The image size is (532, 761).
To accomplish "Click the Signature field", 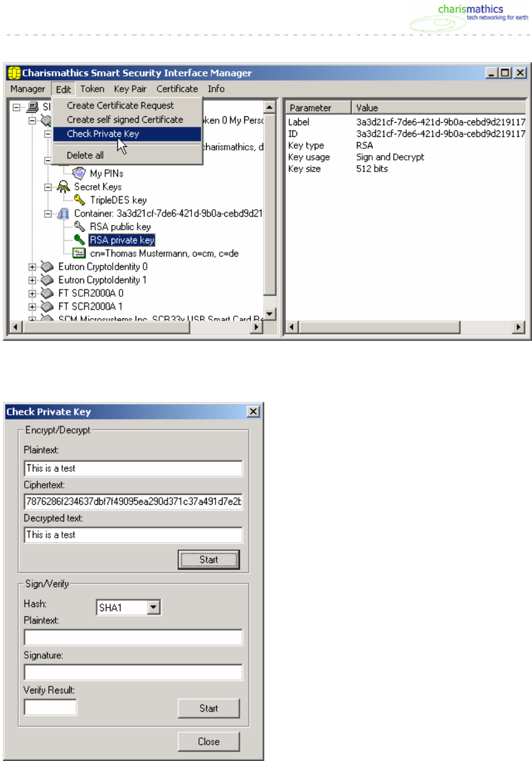I will pyautogui.click(x=133, y=672).
